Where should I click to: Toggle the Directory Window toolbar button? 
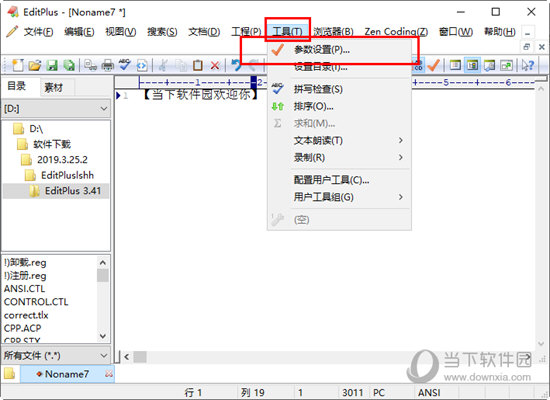[x=472, y=65]
